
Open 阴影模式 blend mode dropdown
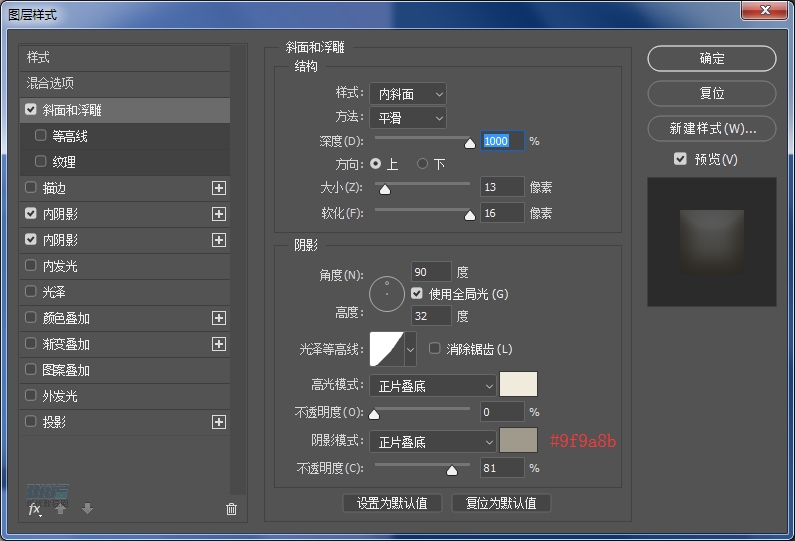pyautogui.click(x=432, y=442)
